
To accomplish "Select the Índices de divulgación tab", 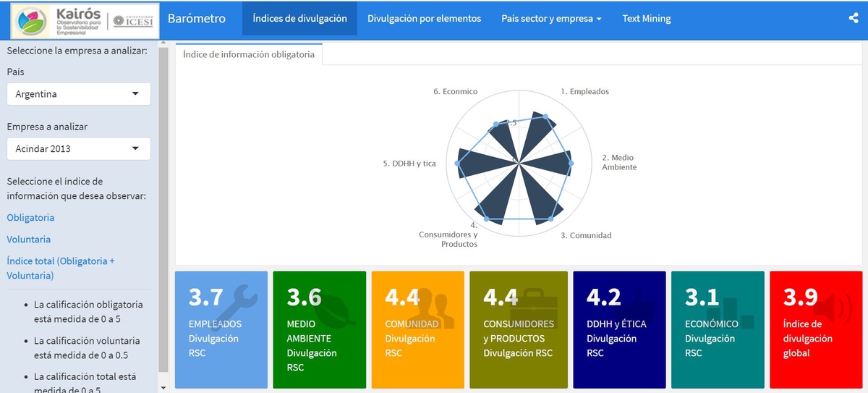I will (x=299, y=19).
